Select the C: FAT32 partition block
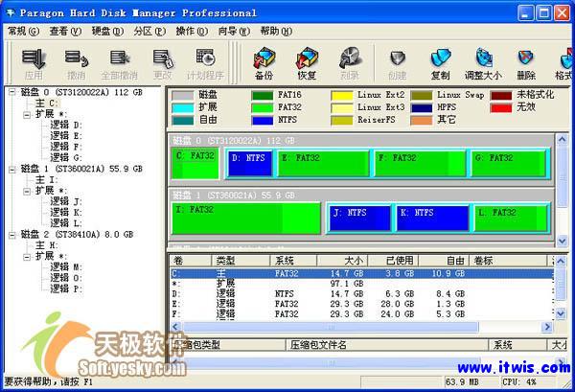 [x=195, y=163]
